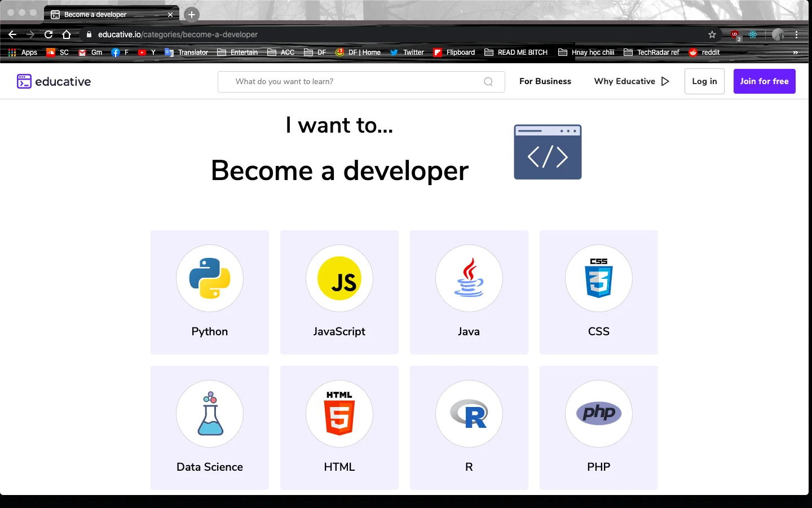Expand the Hnay học chiii folder
Viewport: 812px width, 508px height.
click(x=586, y=52)
